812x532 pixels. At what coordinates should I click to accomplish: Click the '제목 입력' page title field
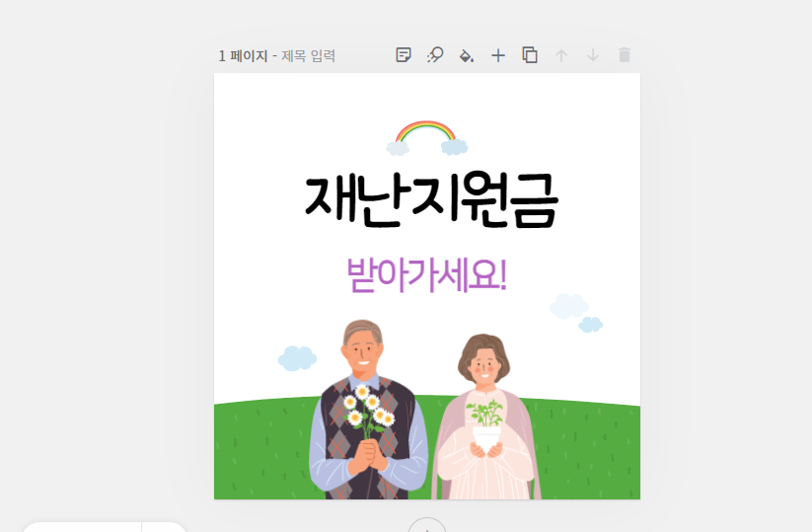click(x=309, y=55)
